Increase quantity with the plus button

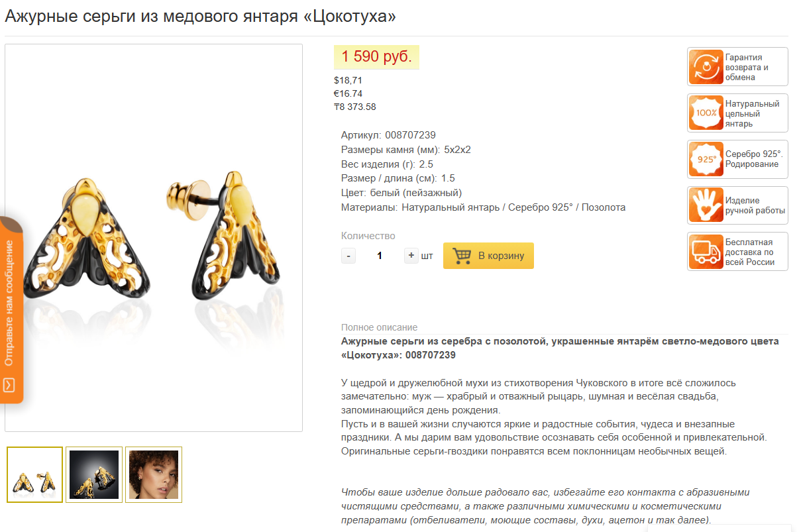pyautogui.click(x=411, y=256)
